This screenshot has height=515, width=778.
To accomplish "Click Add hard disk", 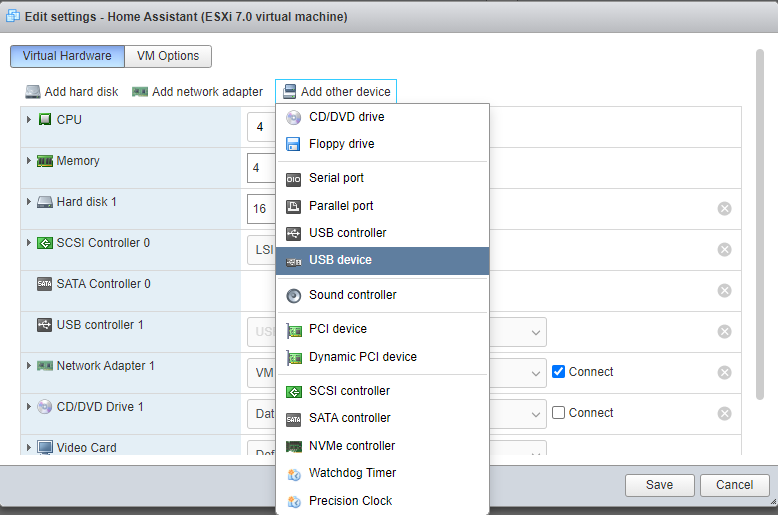I will [72, 92].
